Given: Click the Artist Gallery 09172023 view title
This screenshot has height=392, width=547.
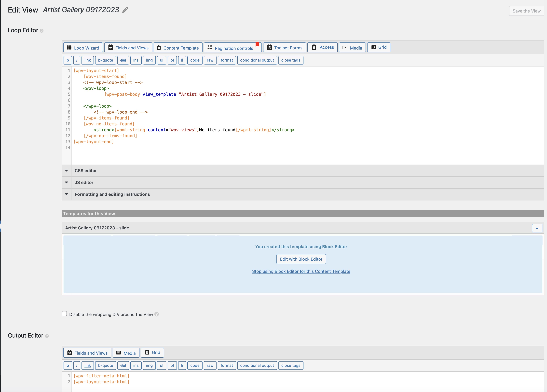Looking at the screenshot, I should [x=81, y=10].
